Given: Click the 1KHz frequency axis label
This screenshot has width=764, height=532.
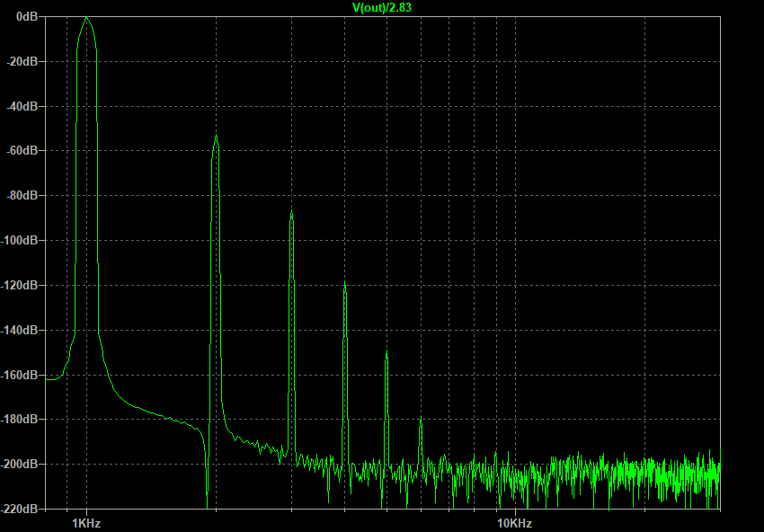Looking at the screenshot, I should click(x=86, y=524).
